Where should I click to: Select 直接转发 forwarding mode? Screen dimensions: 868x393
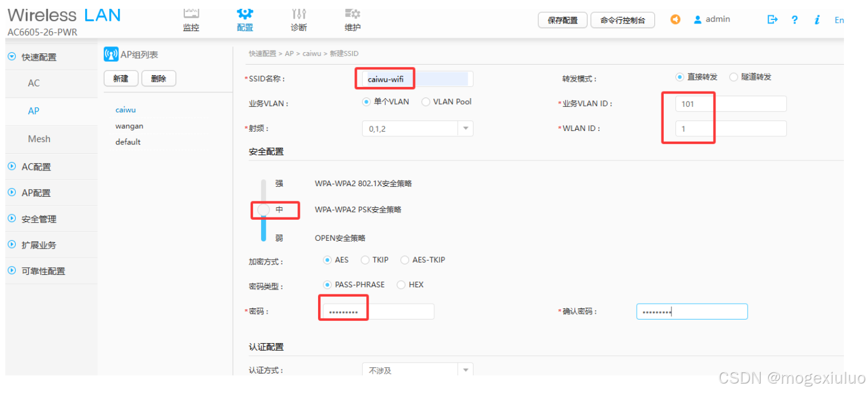tap(680, 77)
